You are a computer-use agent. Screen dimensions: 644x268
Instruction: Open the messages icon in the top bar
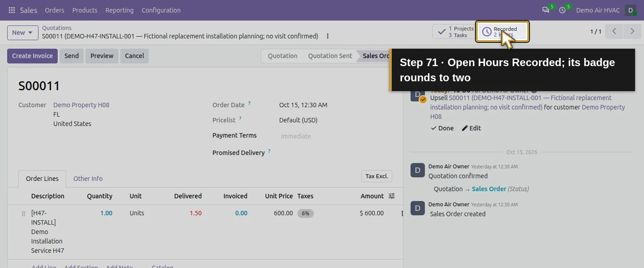546,10
